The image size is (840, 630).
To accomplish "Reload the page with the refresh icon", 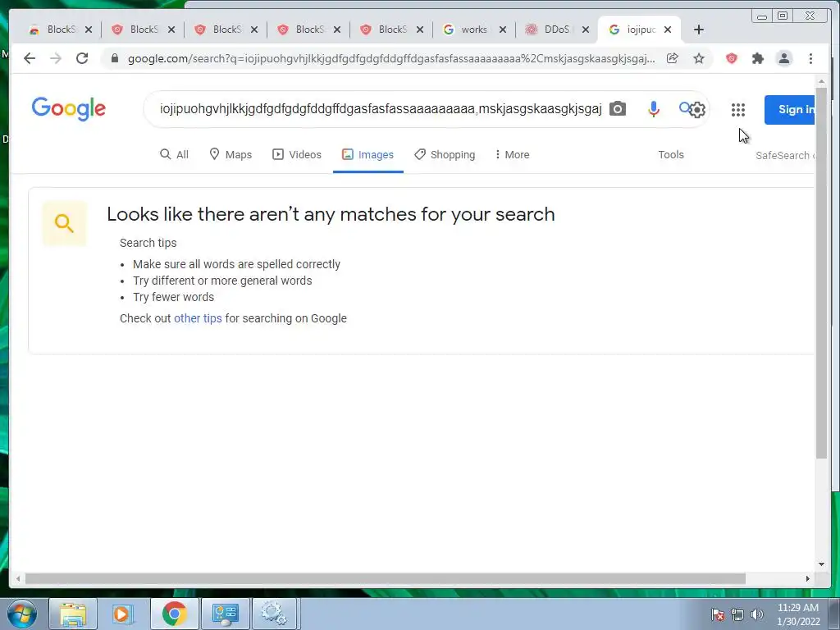I will pyautogui.click(x=82, y=58).
